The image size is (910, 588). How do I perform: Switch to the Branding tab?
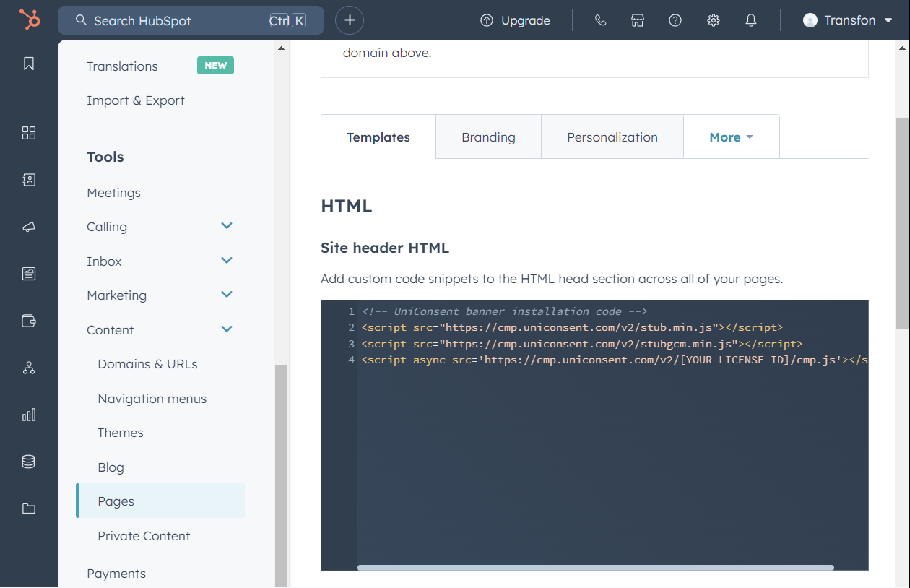489,137
